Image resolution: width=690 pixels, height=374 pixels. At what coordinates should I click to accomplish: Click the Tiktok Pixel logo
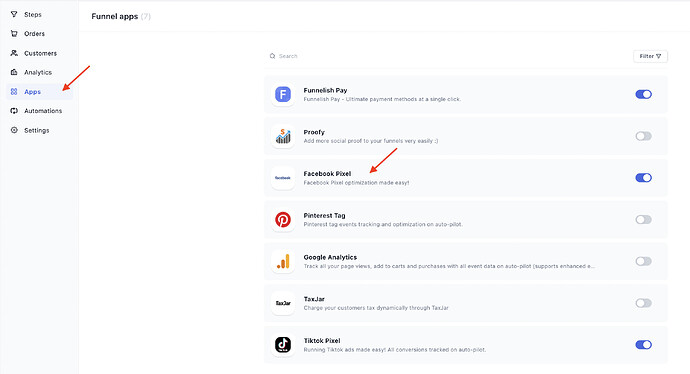[x=283, y=345]
